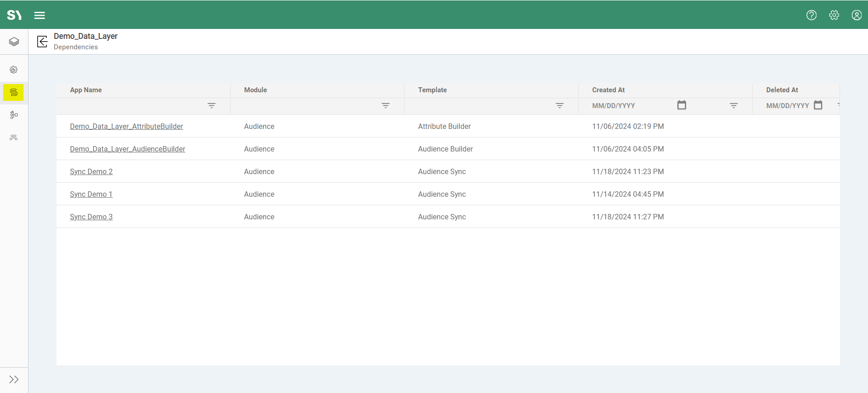868x393 pixels.
Task: Open the Created At column filter menu
Action: (734, 105)
